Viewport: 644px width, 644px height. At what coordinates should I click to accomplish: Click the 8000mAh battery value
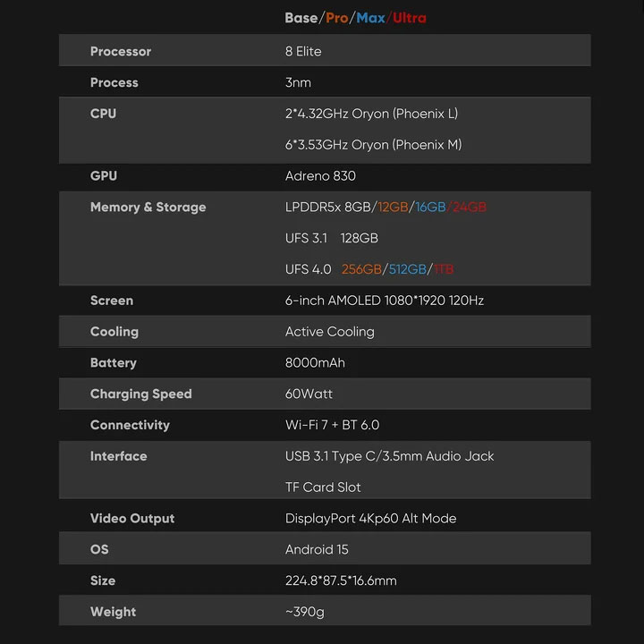coord(315,363)
